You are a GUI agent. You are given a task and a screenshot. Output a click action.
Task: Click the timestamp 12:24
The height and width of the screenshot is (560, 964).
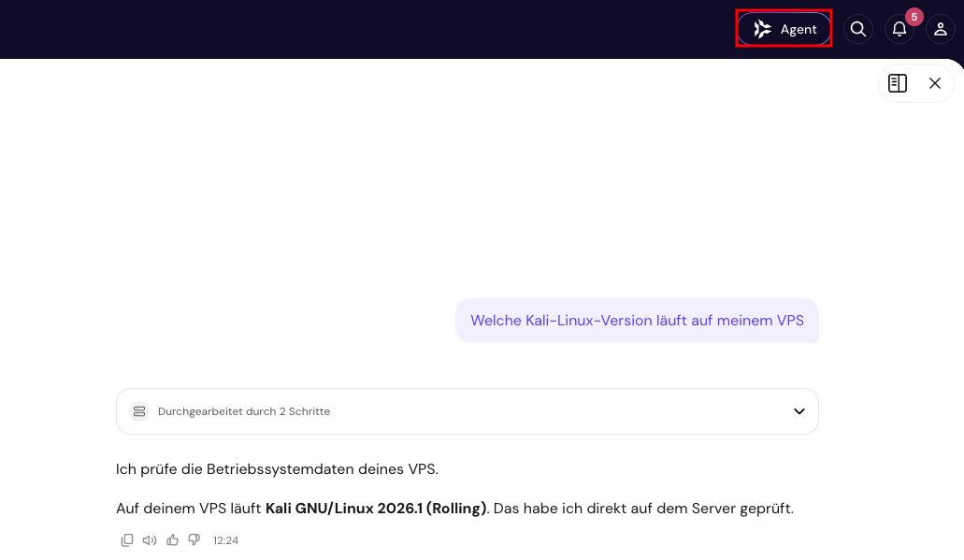point(225,540)
